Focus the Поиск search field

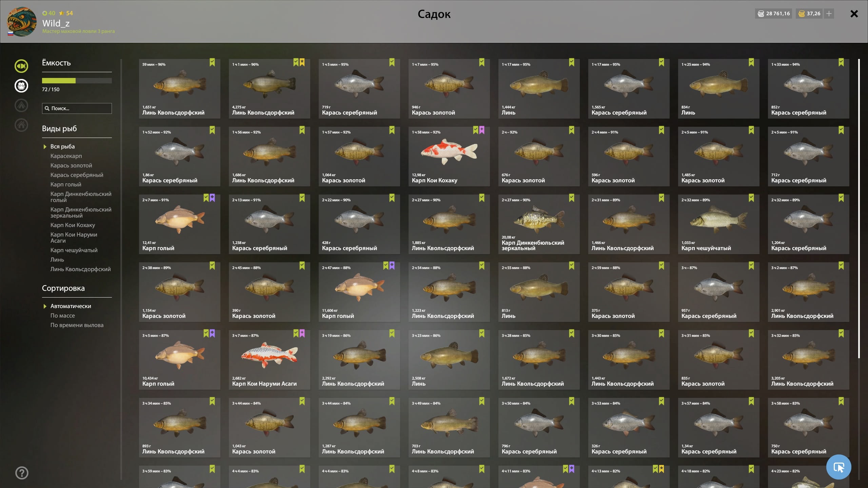pyautogui.click(x=77, y=108)
